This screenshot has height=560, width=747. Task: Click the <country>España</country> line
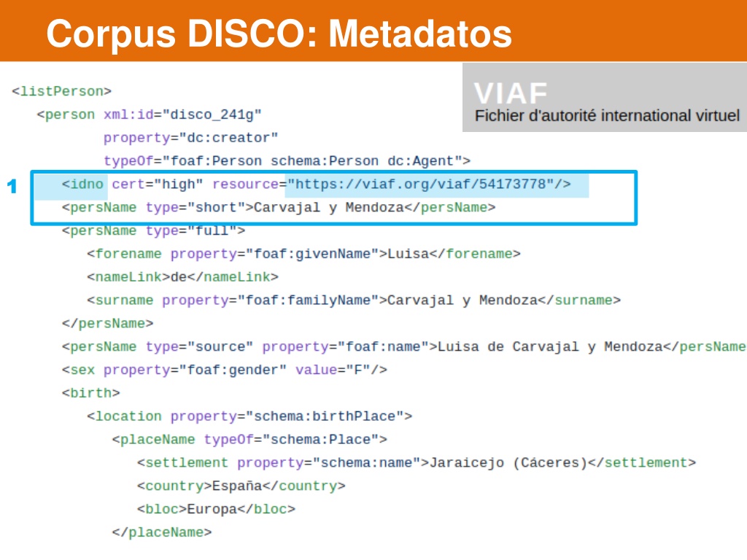tap(241, 486)
